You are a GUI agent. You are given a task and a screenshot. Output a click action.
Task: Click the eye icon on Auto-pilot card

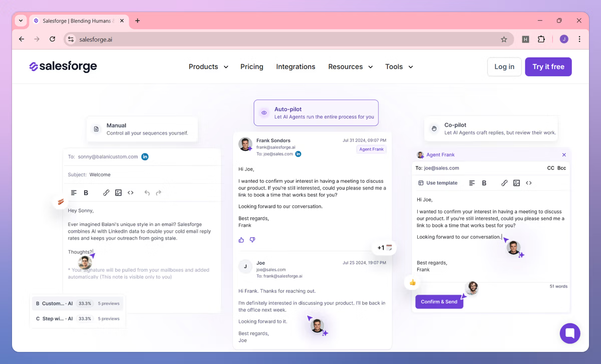[264, 113]
